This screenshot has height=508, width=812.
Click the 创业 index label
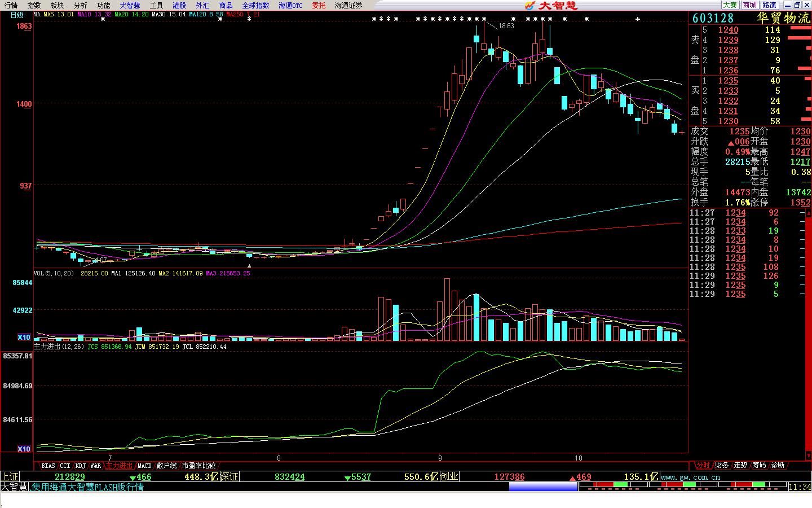click(x=449, y=476)
